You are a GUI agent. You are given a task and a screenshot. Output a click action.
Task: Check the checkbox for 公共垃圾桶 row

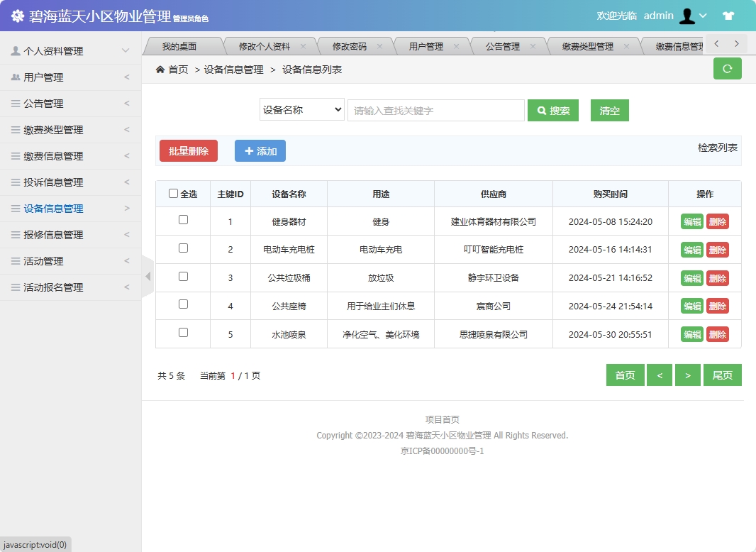point(182,277)
